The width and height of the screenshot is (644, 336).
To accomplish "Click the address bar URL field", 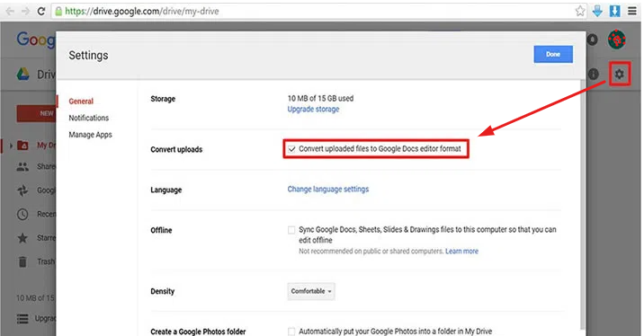I will [x=319, y=11].
